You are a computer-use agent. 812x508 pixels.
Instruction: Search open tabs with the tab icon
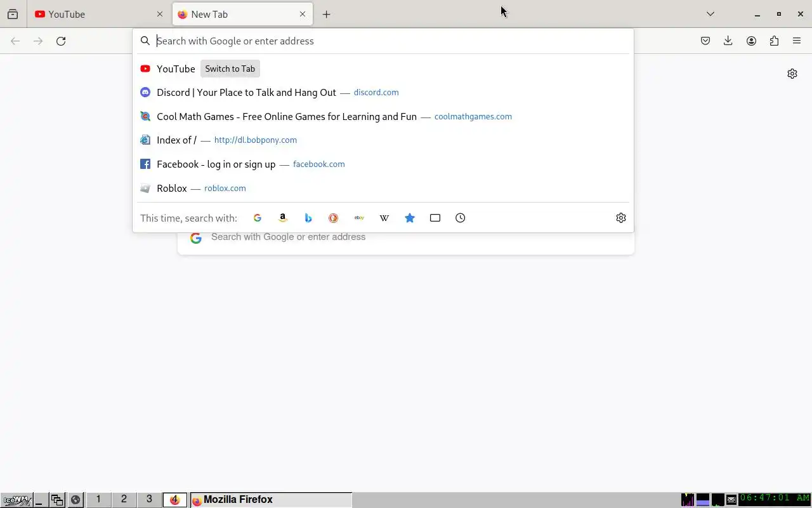pyautogui.click(x=435, y=218)
